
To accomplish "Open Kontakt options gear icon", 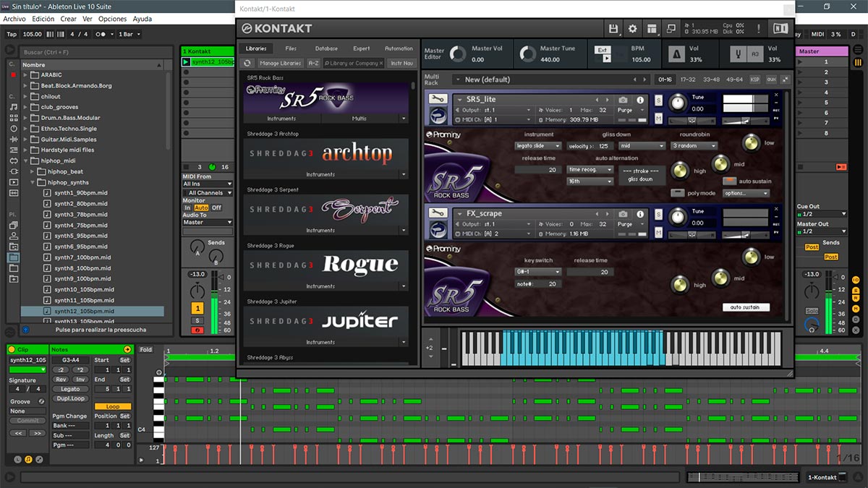I will click(x=633, y=28).
